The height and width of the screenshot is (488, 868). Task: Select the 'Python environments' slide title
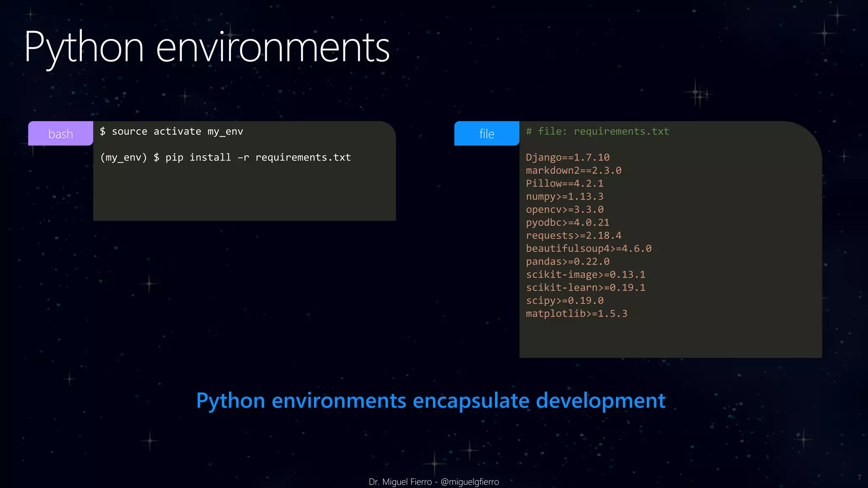click(207, 48)
